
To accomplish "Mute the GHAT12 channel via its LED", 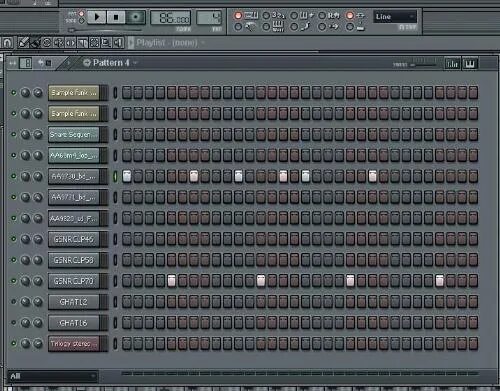I will pos(13,302).
